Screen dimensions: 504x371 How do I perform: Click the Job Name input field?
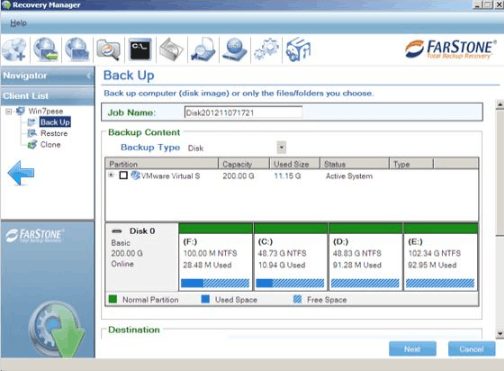click(x=243, y=113)
